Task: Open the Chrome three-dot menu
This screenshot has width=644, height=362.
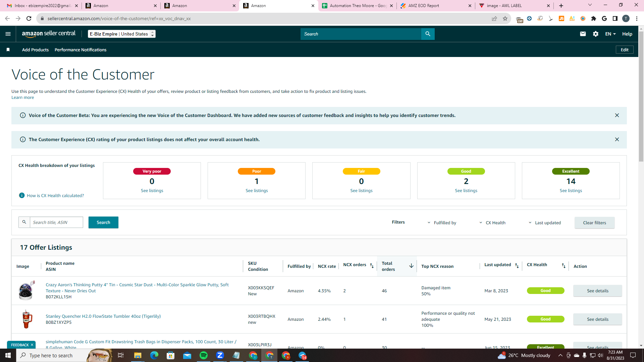Action: pos(637,18)
